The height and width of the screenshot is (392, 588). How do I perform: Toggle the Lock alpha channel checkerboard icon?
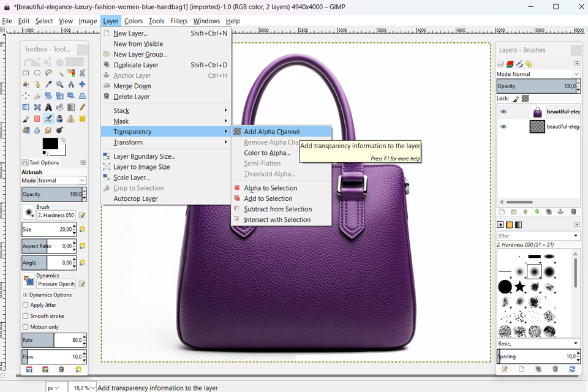tap(526, 99)
